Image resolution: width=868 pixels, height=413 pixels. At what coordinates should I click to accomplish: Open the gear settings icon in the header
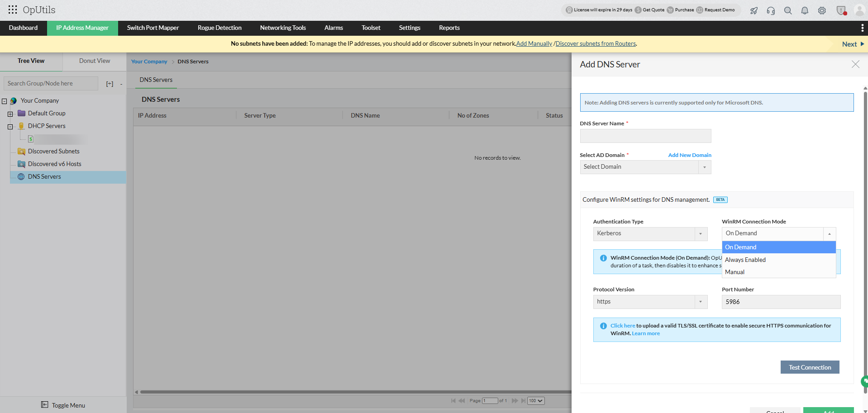(x=822, y=10)
